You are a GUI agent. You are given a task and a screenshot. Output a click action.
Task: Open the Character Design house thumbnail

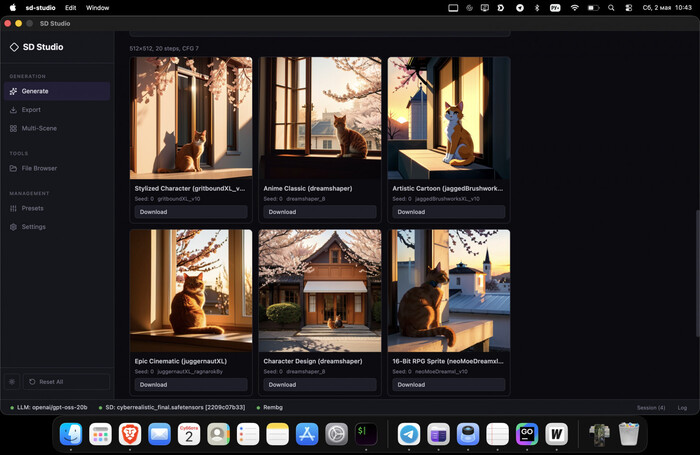[320, 291]
